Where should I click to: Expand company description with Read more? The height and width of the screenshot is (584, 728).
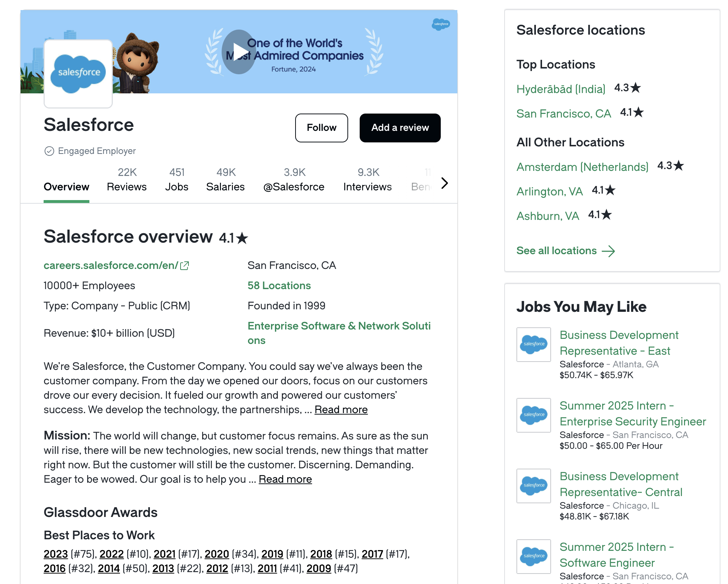click(x=341, y=410)
